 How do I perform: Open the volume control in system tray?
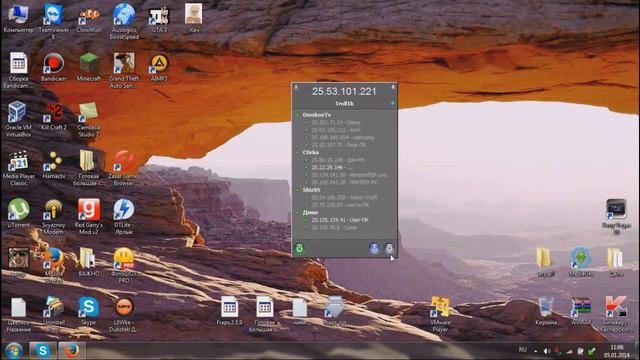coord(547,351)
